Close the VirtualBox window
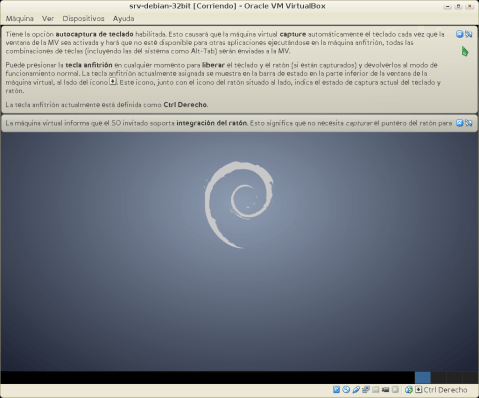479x398 pixels. point(469,6)
